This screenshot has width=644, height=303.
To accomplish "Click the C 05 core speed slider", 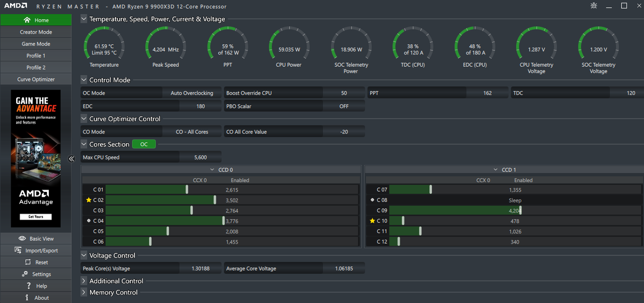I will (168, 231).
